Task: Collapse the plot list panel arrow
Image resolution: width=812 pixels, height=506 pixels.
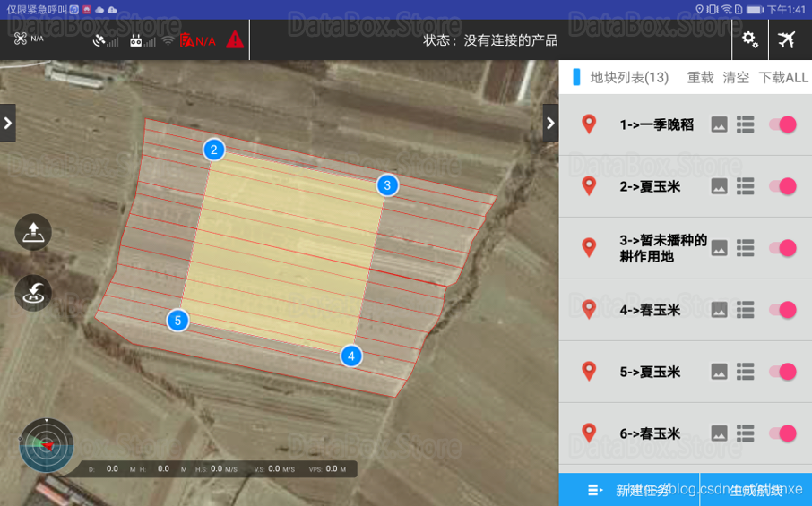Action: pyautogui.click(x=550, y=123)
